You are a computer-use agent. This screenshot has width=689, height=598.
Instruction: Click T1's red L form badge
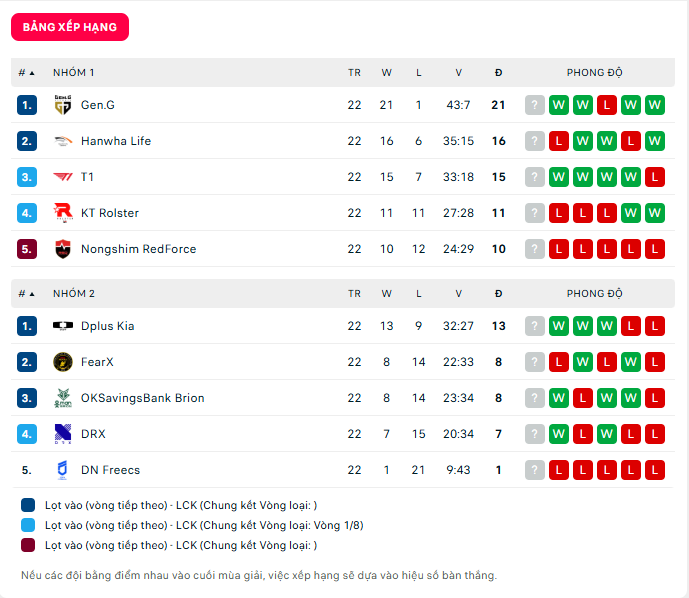(655, 177)
